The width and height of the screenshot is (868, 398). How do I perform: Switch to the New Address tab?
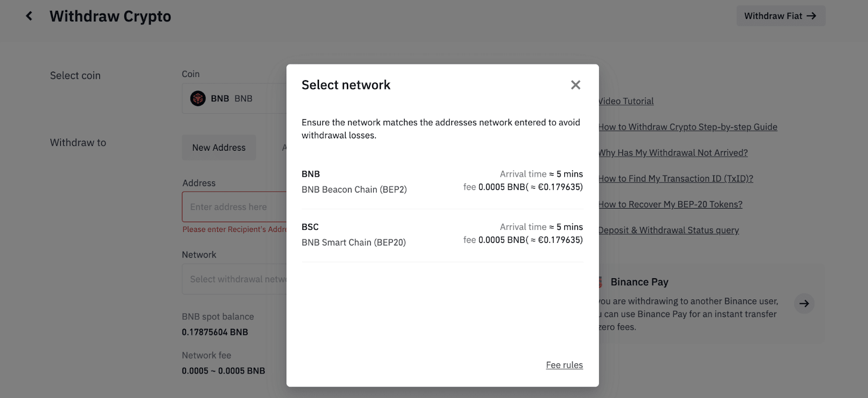coord(219,147)
